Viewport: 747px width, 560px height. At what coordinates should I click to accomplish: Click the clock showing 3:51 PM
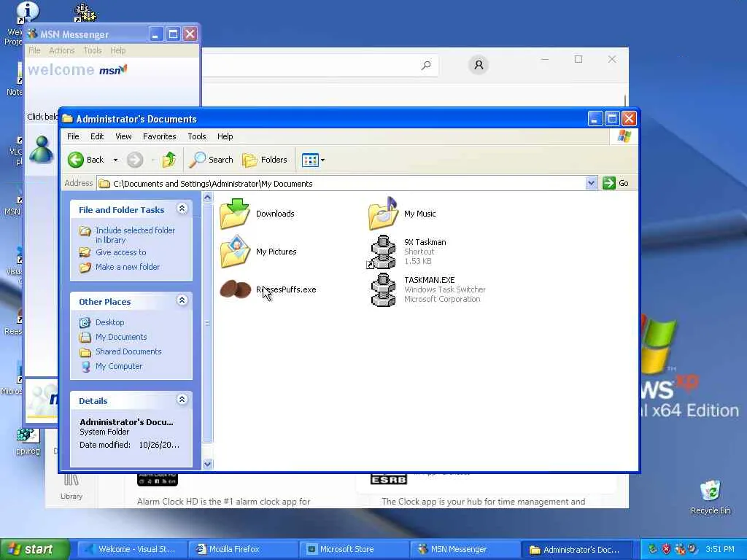720,550
